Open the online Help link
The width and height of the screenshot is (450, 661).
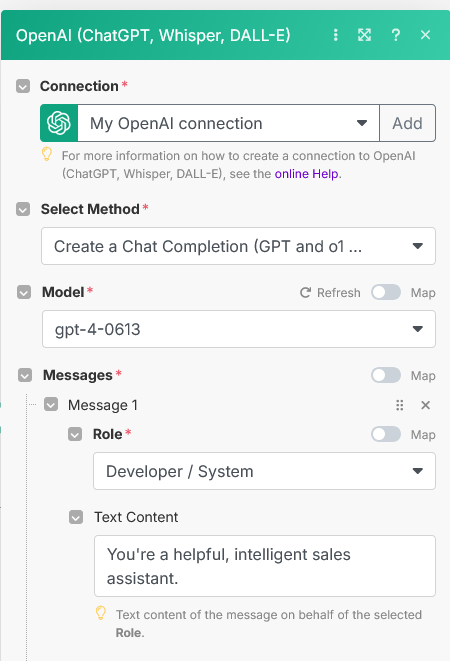[x=307, y=174]
